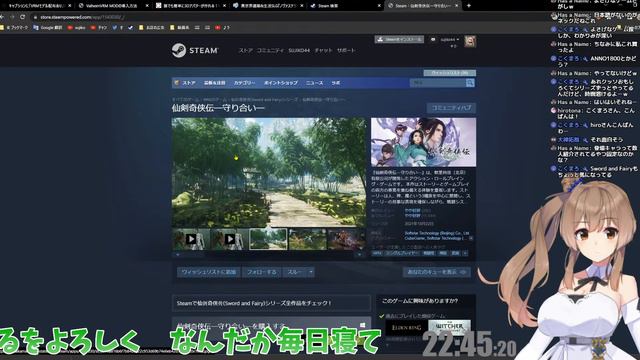Viewport: 640px width, 360px height.
Task: Click the フォローする button
Action: click(261, 272)
